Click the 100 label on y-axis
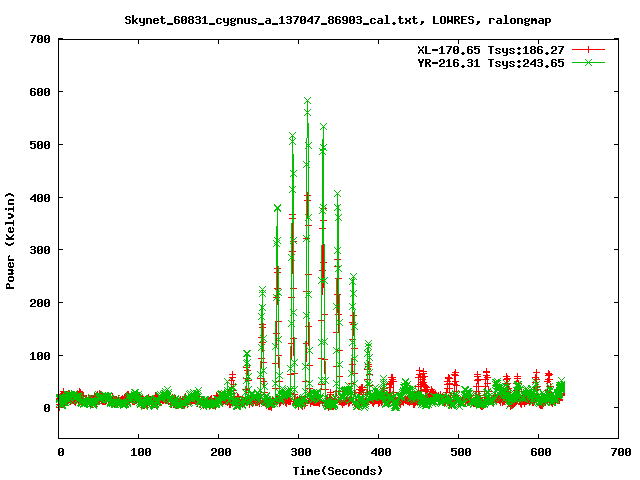This screenshot has width=640, height=480. [x=40, y=356]
